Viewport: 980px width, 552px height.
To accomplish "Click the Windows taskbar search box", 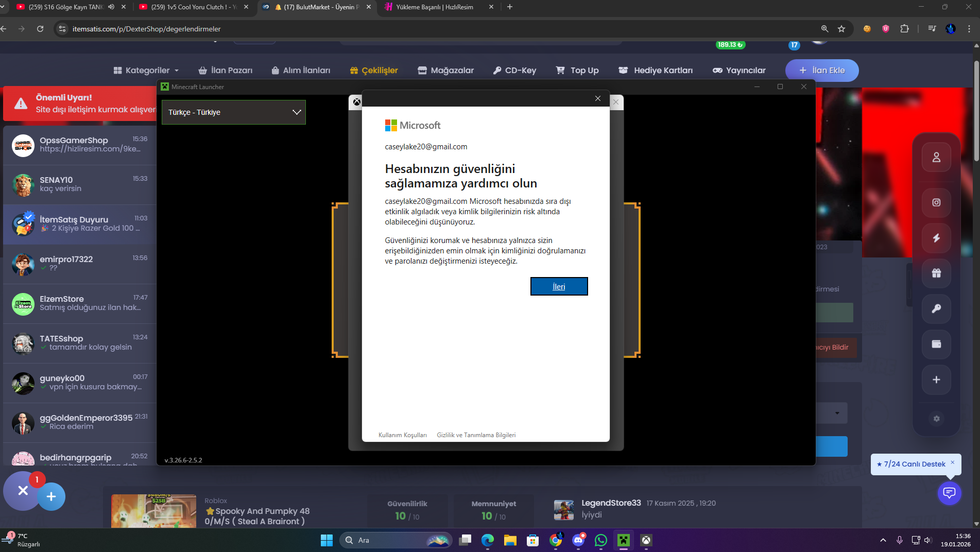I will click(396, 540).
